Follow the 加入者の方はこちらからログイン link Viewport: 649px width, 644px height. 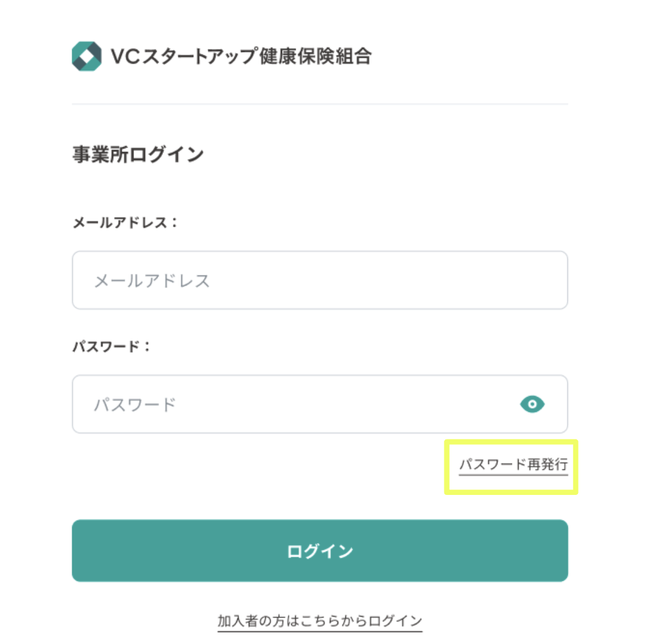(320, 620)
